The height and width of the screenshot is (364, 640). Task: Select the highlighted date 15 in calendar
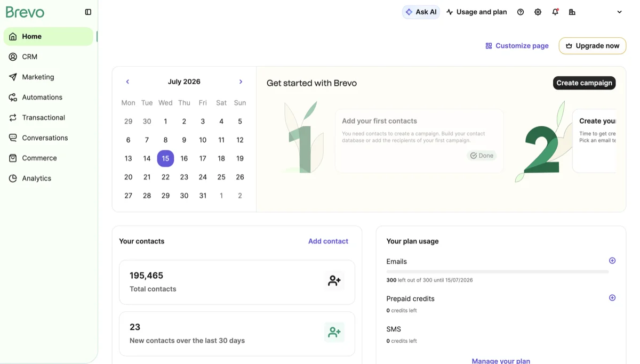pos(165,158)
